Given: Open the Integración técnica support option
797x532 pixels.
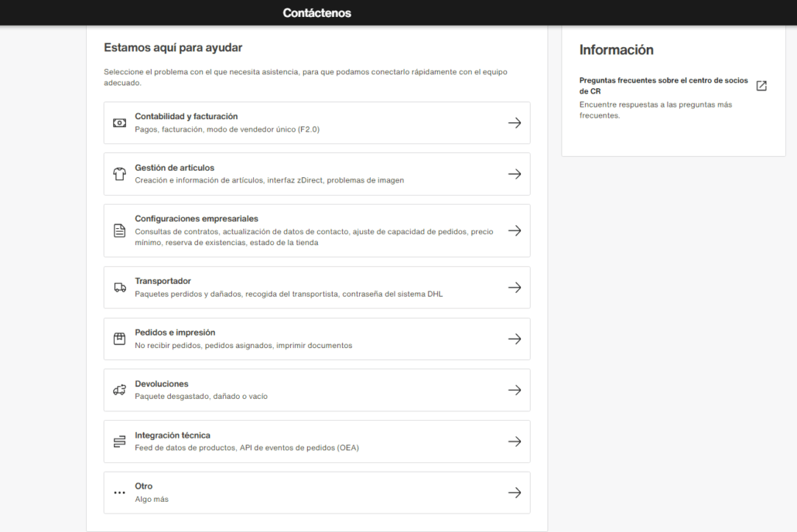Looking at the screenshot, I should click(x=316, y=441).
